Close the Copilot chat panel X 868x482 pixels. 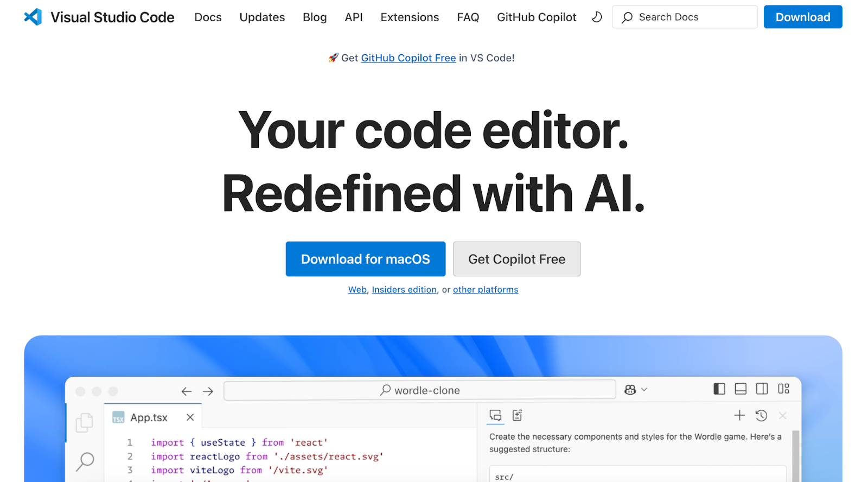pos(782,416)
